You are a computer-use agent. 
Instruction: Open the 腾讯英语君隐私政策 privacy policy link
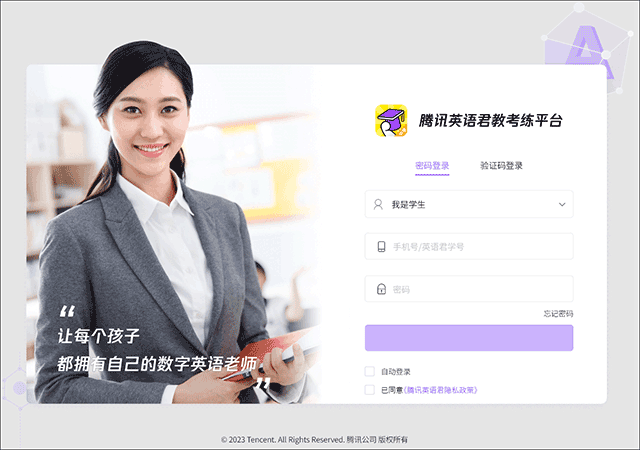click(x=441, y=390)
